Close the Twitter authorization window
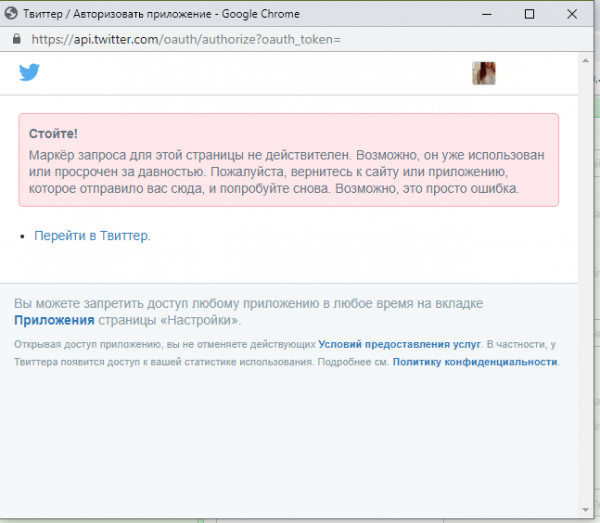This screenshot has width=600, height=523. (x=572, y=14)
